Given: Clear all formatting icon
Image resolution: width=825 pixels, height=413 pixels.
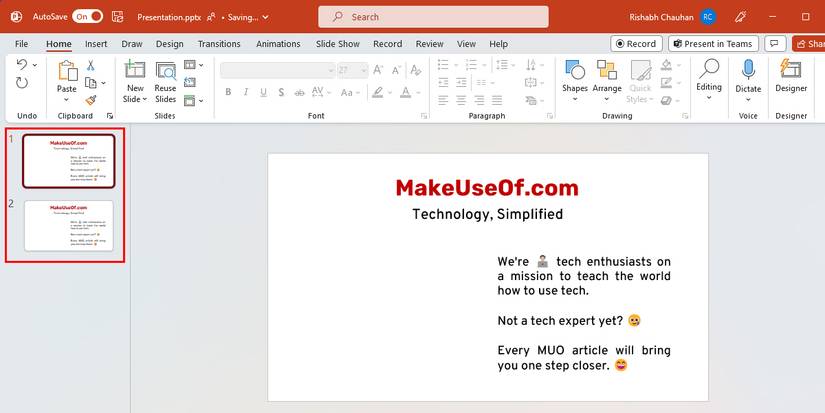Looking at the screenshot, I should click(416, 70).
